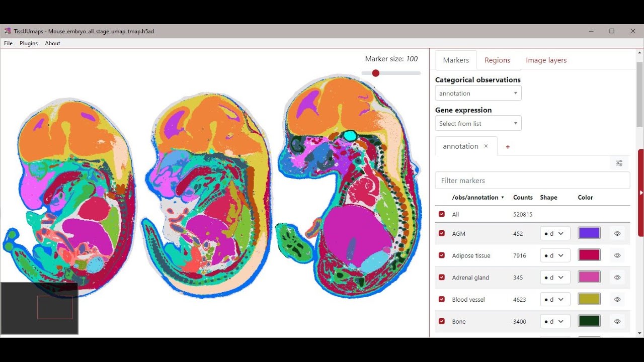644x362 pixels.
Task: Click the Filter markers input field
Action: click(x=532, y=180)
